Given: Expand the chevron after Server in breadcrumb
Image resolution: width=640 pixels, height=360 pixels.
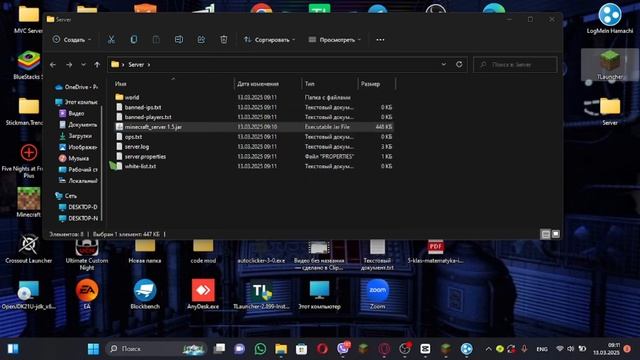Looking at the screenshot, I should click(149, 64).
